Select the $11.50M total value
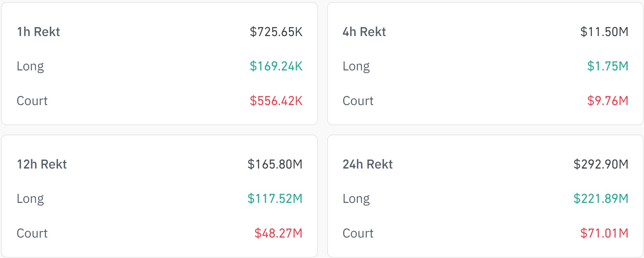 [604, 32]
